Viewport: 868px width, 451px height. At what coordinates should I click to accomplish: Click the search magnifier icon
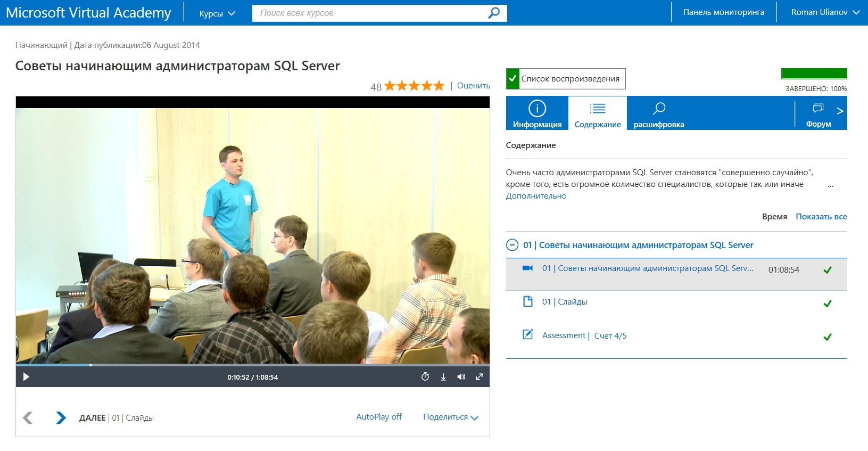pos(494,13)
